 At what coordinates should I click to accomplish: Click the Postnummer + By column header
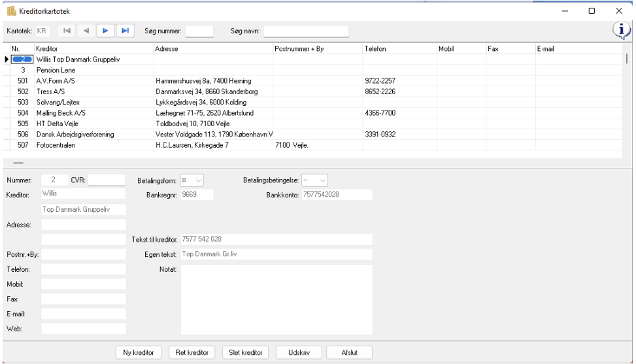point(318,48)
